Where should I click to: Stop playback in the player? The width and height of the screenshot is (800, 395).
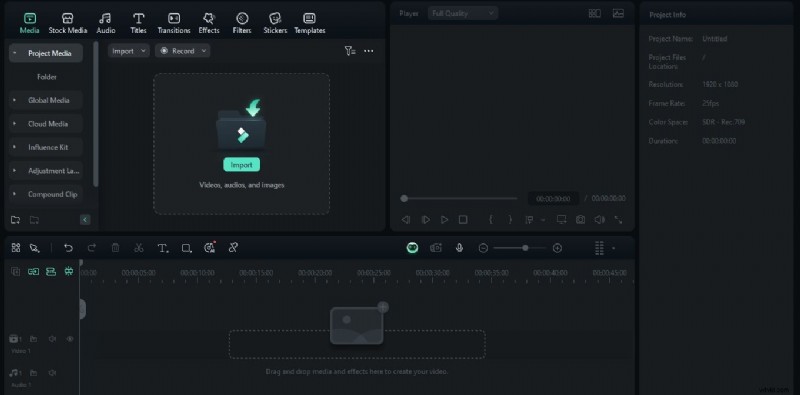click(x=463, y=219)
